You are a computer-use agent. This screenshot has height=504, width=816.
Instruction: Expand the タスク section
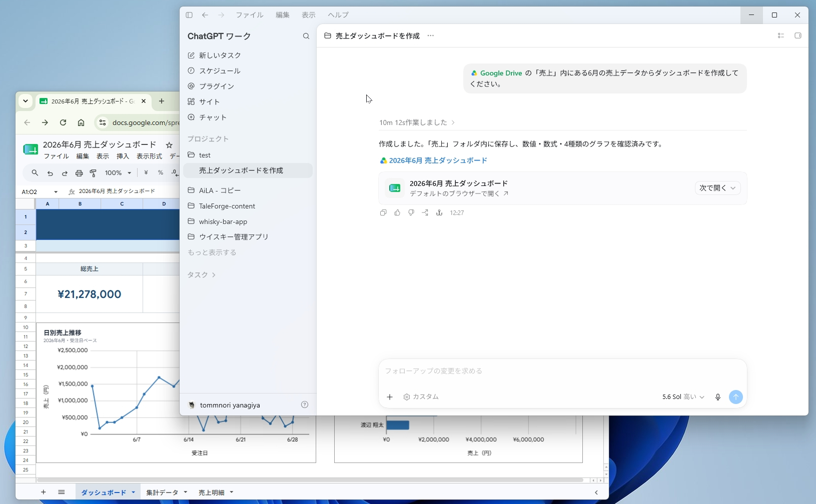(202, 275)
